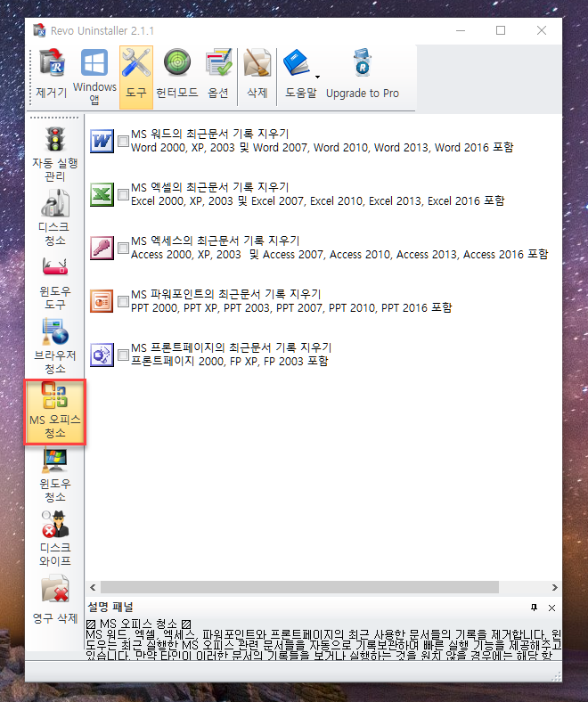
Task: Maximize the Revo Uninstaller window
Action: click(501, 30)
